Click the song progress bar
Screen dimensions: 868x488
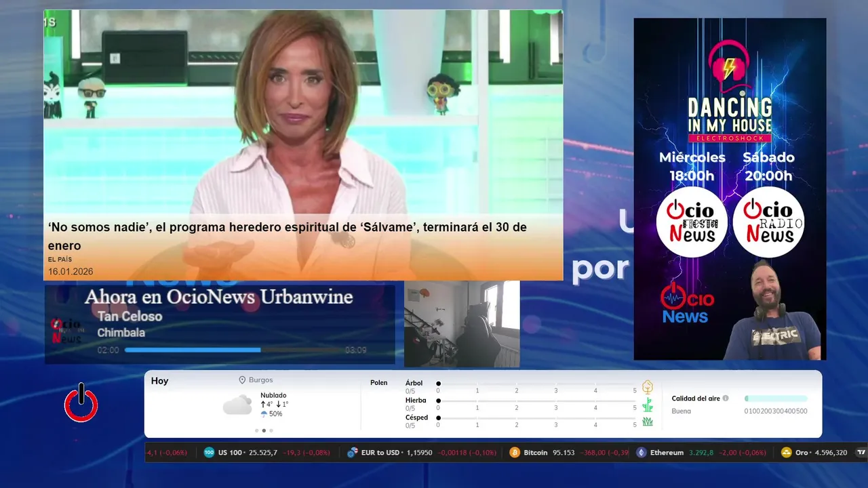(233, 350)
